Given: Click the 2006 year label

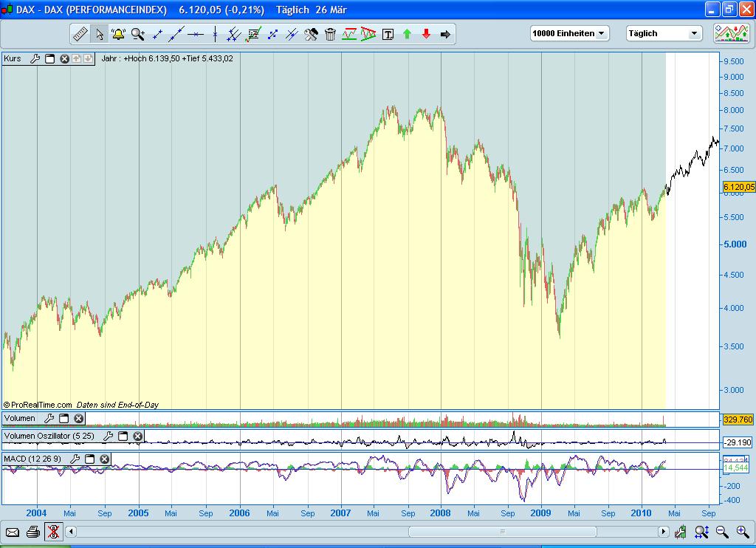Looking at the screenshot, I should [240, 513].
